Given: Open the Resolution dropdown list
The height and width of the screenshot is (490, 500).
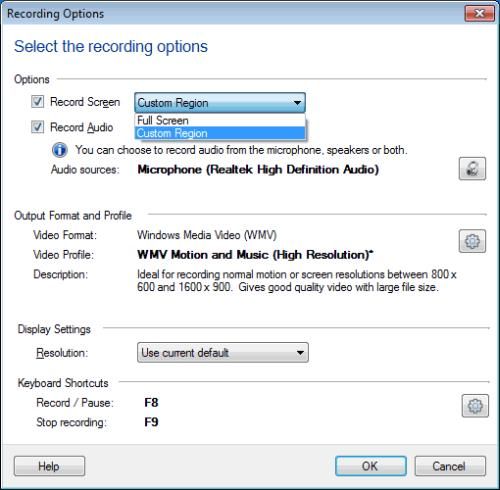Looking at the screenshot, I should tap(223, 353).
